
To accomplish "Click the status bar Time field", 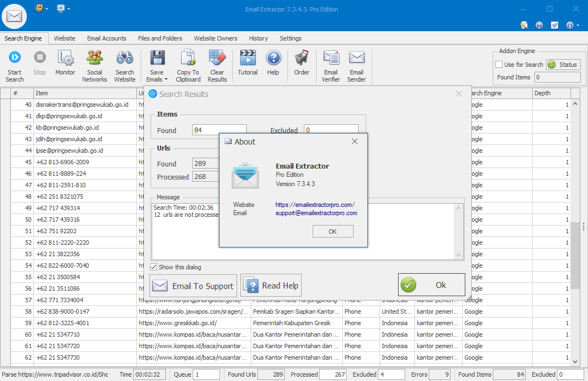I will tap(149, 374).
